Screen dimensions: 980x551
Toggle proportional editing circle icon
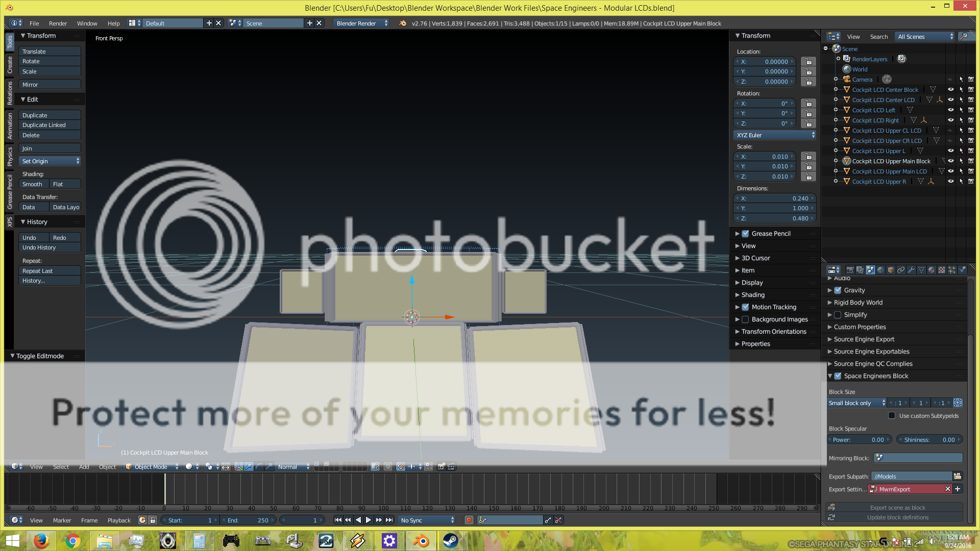pyautogui.click(x=387, y=467)
